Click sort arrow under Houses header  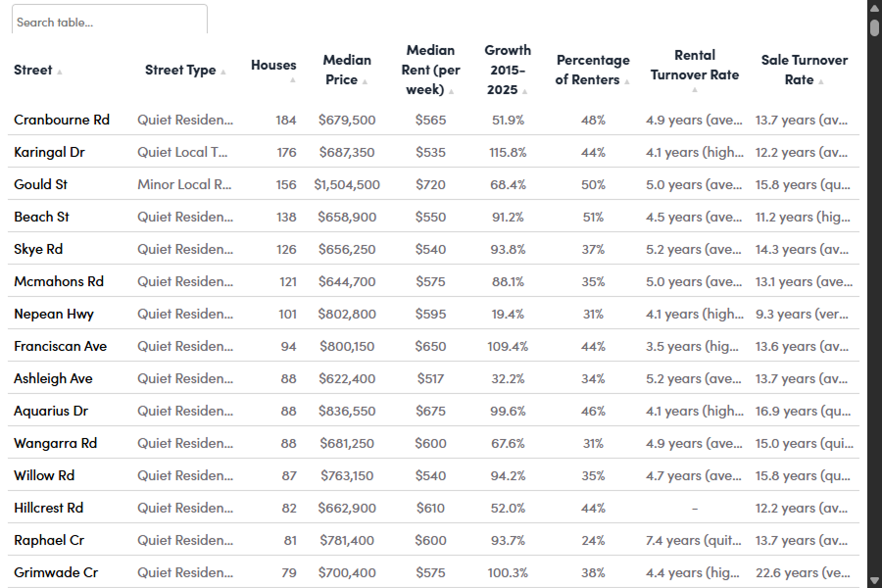pos(292,80)
